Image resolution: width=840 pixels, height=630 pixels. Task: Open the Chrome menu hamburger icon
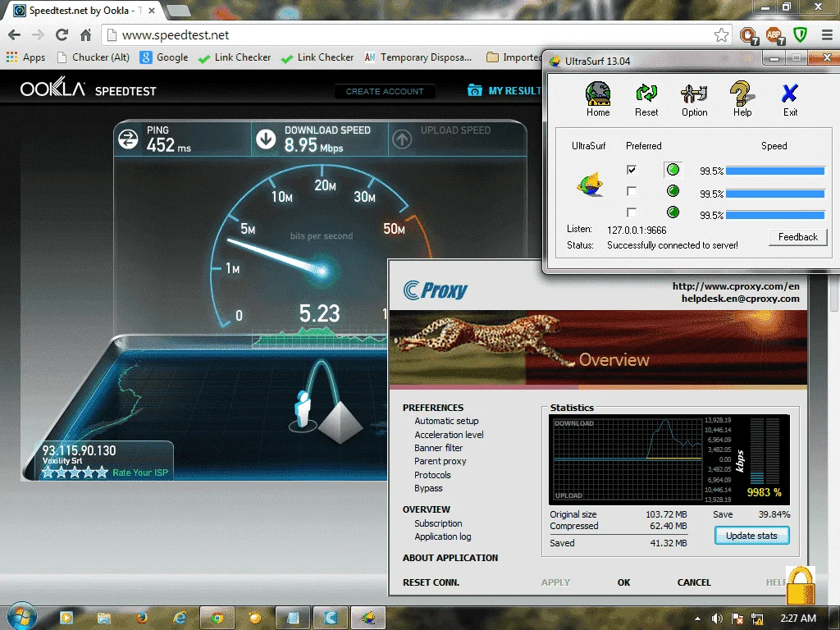[x=827, y=34]
